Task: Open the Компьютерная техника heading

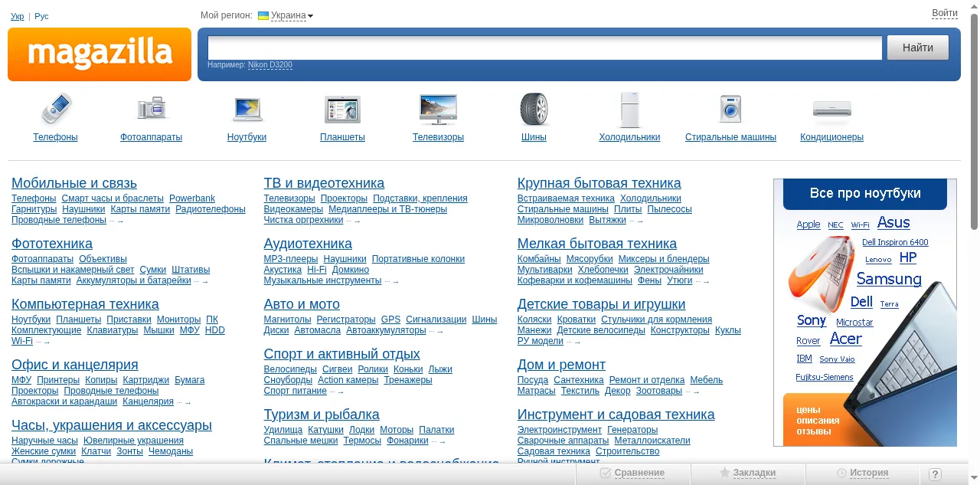Action: coord(85,304)
